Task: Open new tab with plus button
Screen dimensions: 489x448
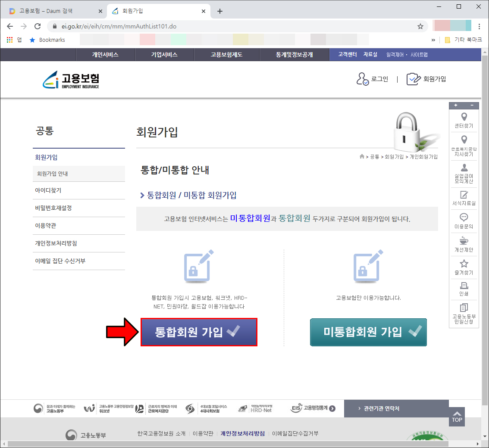Action: pyautogui.click(x=220, y=11)
